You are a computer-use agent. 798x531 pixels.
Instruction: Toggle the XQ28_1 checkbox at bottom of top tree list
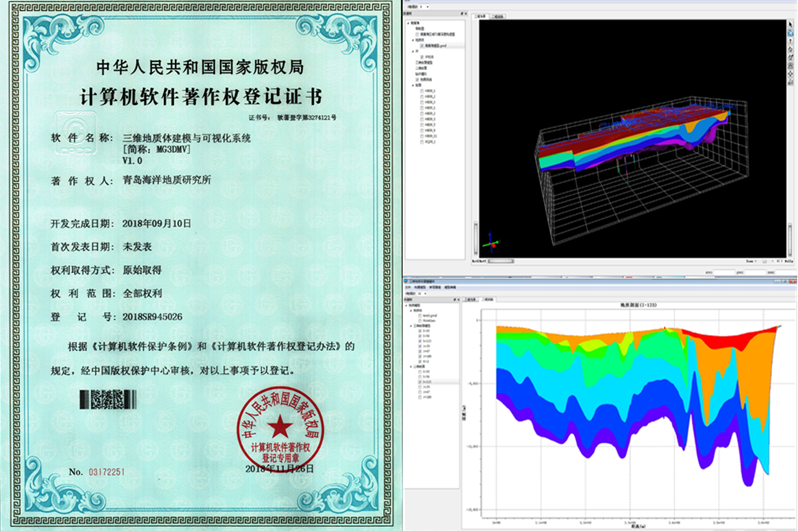422,142
